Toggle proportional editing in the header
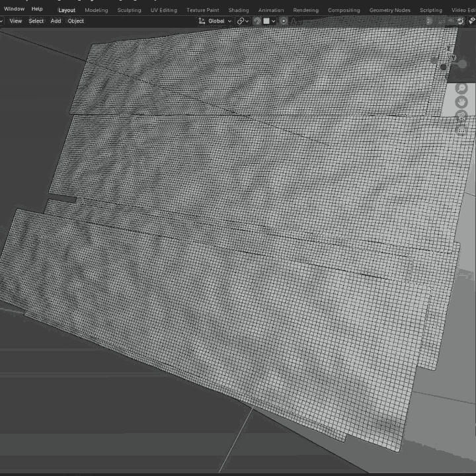Image resolution: width=476 pixels, height=476 pixels. click(284, 21)
